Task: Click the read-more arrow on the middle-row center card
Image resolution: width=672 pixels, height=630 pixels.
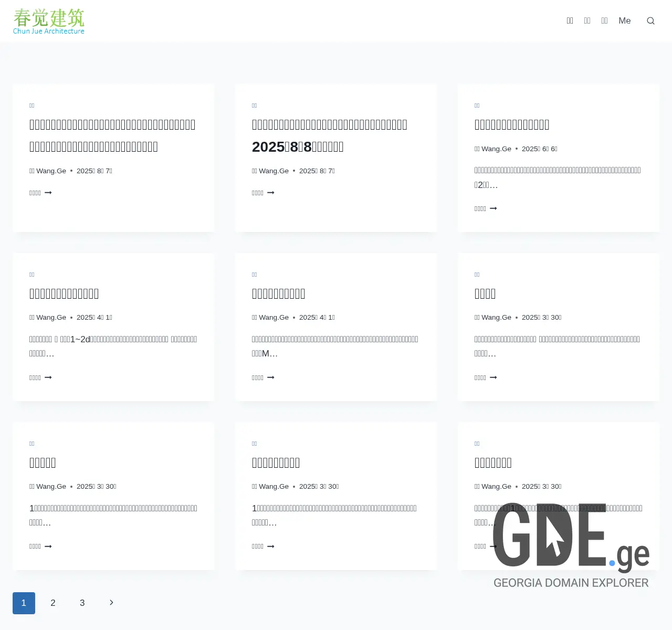Action: click(263, 377)
